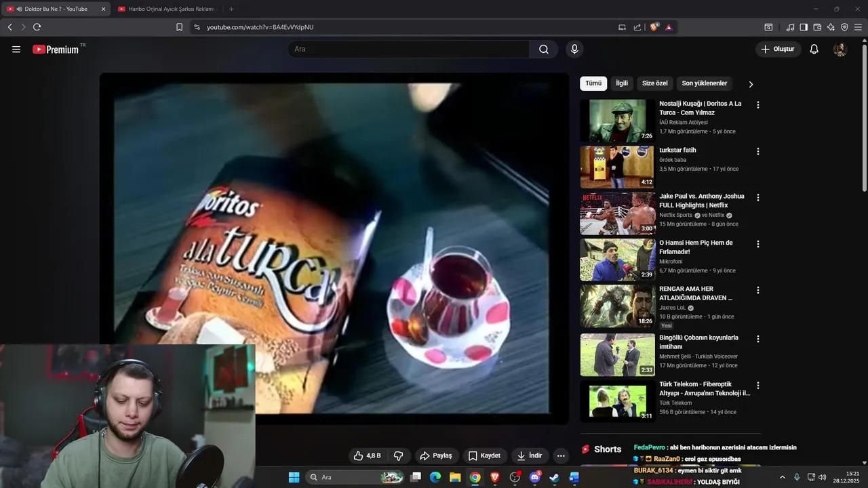Screen dimensions: 868x488
Task: Open the Windows Start menu
Action: pos(294,477)
